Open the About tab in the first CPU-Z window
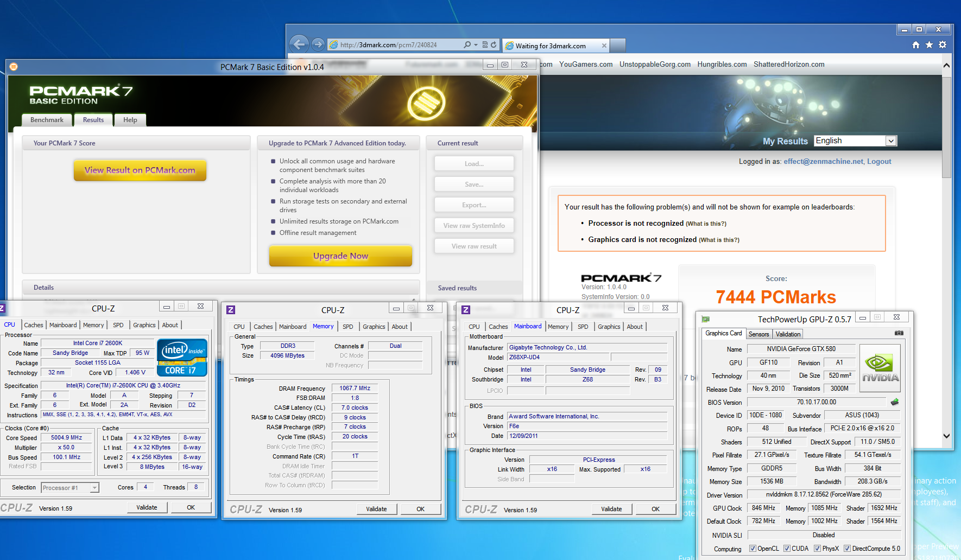961x560 pixels. click(170, 325)
